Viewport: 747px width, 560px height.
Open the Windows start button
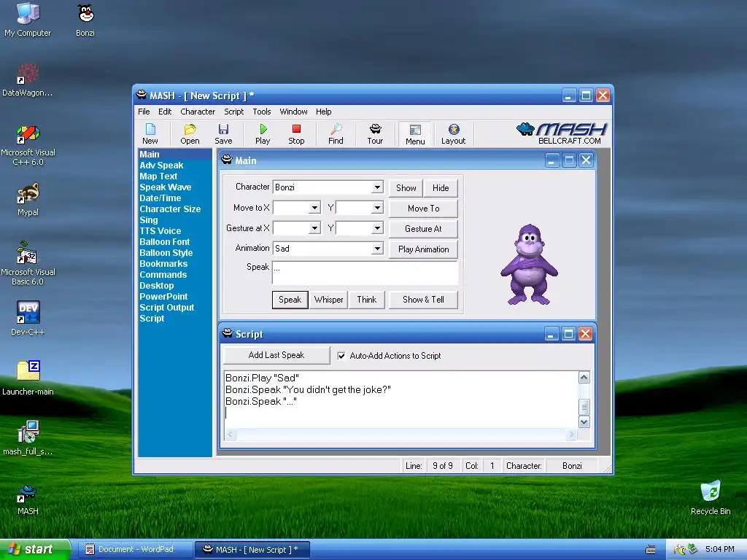pyautogui.click(x=34, y=550)
